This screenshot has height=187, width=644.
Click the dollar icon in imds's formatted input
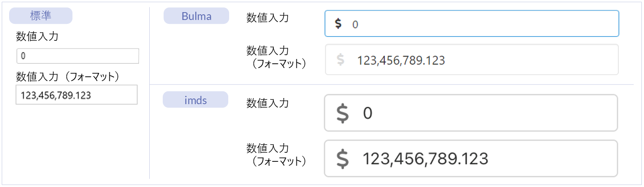[342, 159]
